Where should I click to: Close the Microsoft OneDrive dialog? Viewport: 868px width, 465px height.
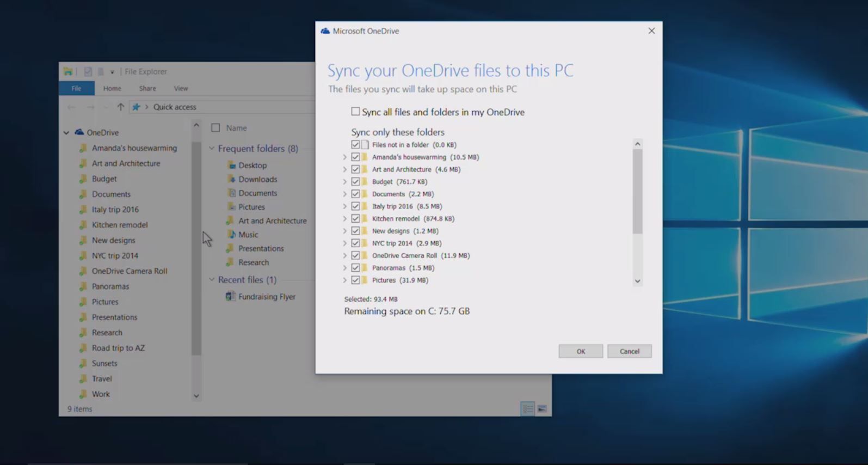click(651, 31)
